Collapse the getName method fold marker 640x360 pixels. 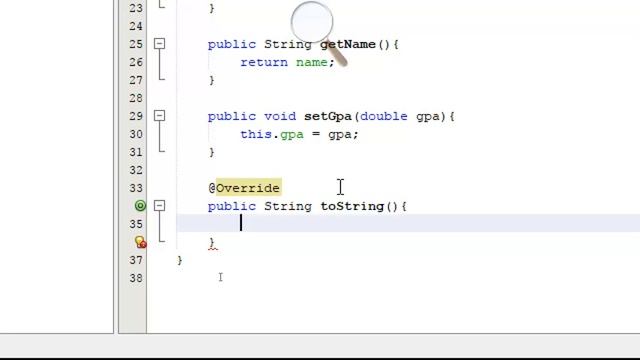click(160, 44)
